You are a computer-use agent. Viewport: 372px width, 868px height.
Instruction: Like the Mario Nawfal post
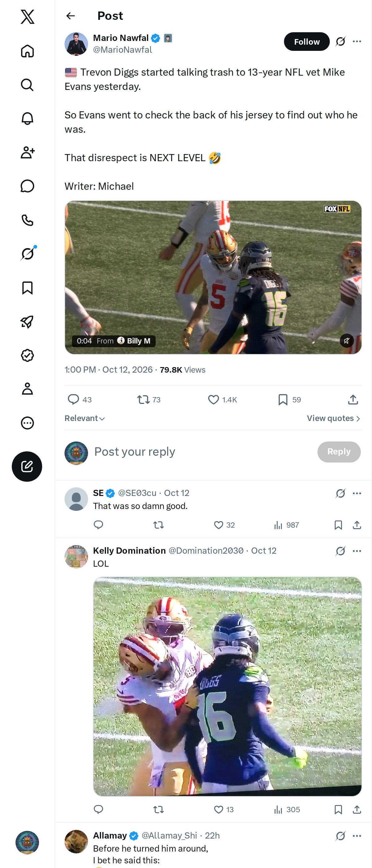pos(222,400)
